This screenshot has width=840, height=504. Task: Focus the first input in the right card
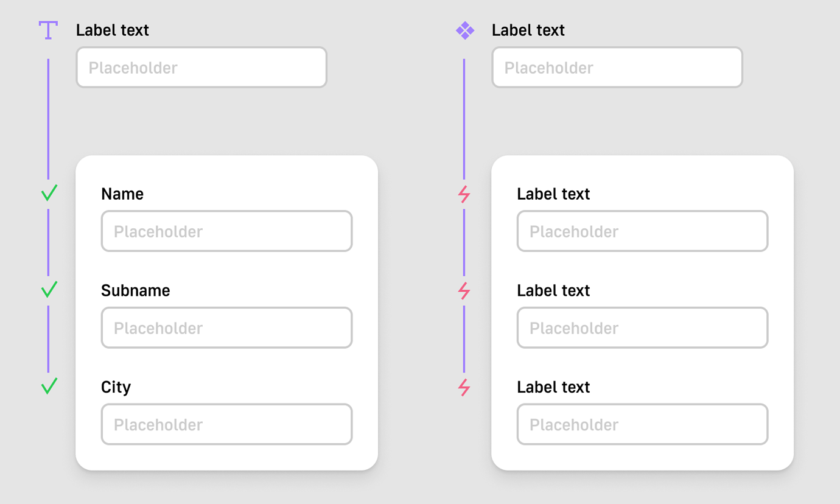(642, 231)
